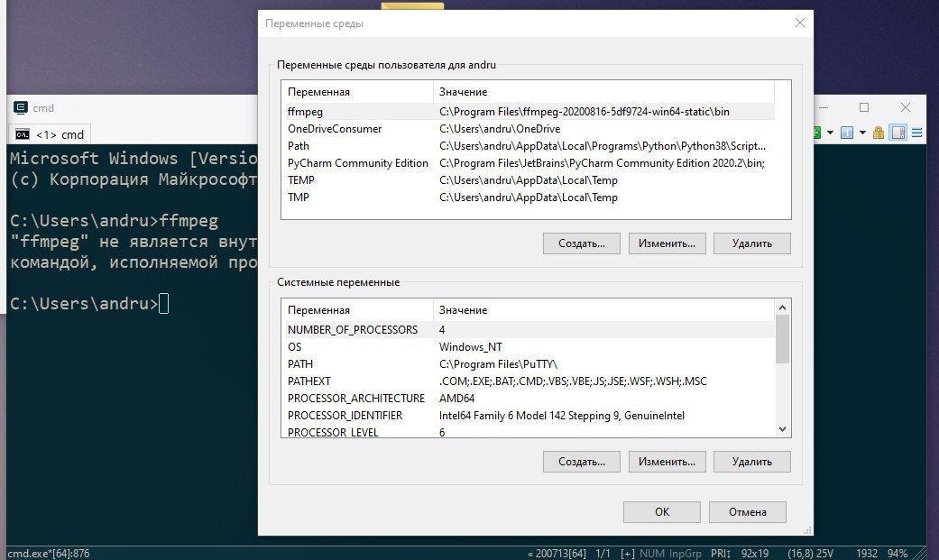Click the active console number icon in ConEmu
939x560 pixels.
point(847,133)
